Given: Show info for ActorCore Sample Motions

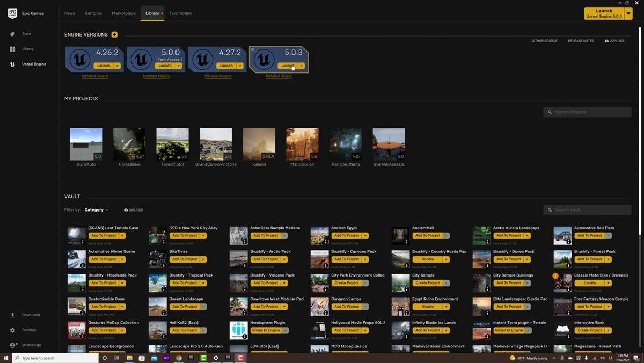Looking at the screenshot, I should click(x=245, y=242).
